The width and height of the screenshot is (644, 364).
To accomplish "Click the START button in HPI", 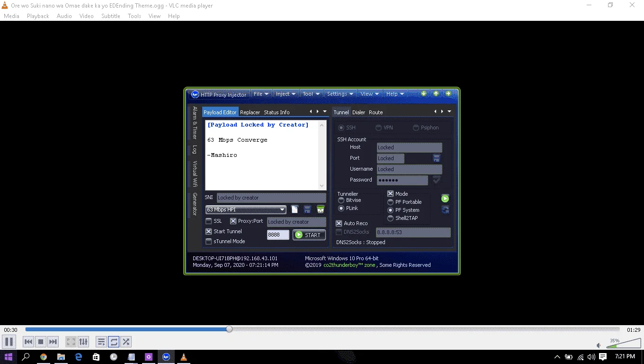I will [x=309, y=235].
